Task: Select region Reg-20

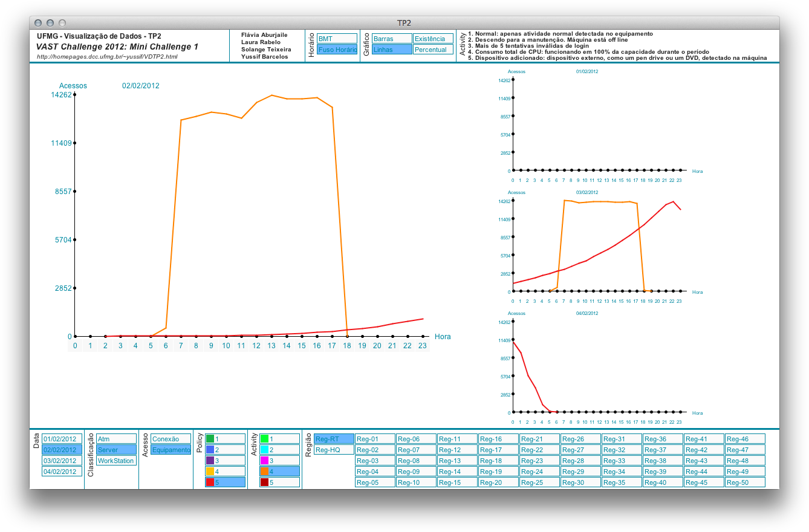Action: (498, 482)
